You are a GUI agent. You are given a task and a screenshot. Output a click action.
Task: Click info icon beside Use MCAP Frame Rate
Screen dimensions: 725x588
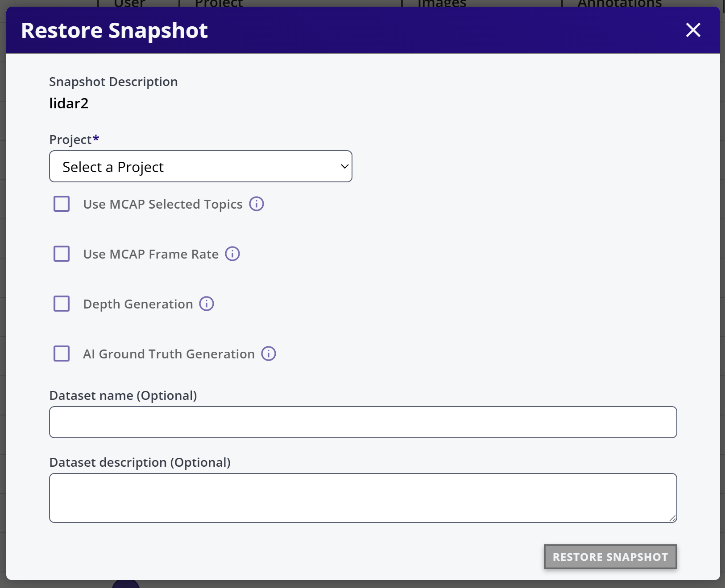232,254
